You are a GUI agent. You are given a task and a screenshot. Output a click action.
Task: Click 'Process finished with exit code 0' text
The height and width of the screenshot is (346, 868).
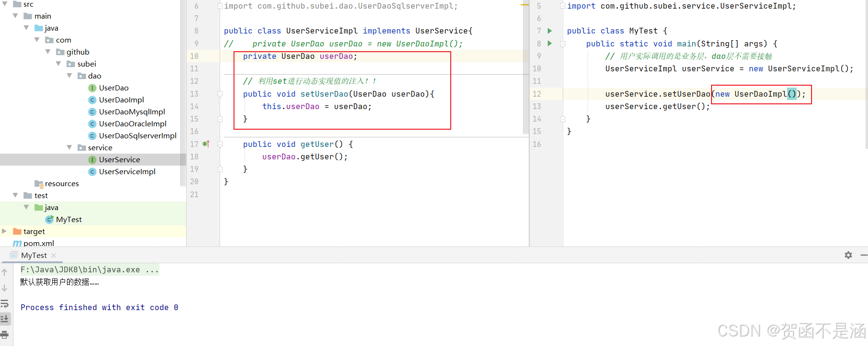click(x=100, y=307)
